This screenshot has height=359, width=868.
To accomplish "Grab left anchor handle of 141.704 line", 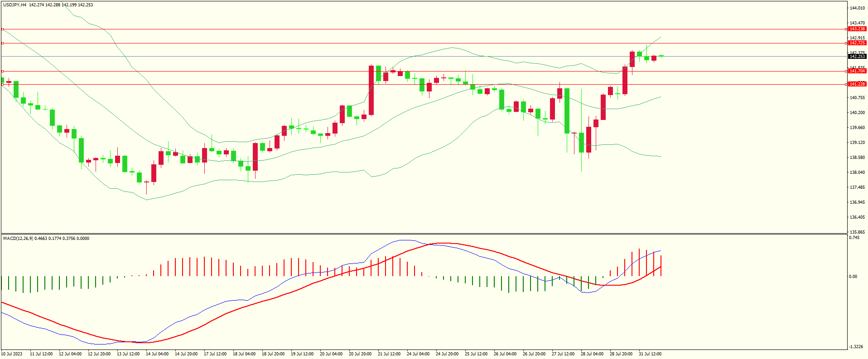I will point(2,71).
